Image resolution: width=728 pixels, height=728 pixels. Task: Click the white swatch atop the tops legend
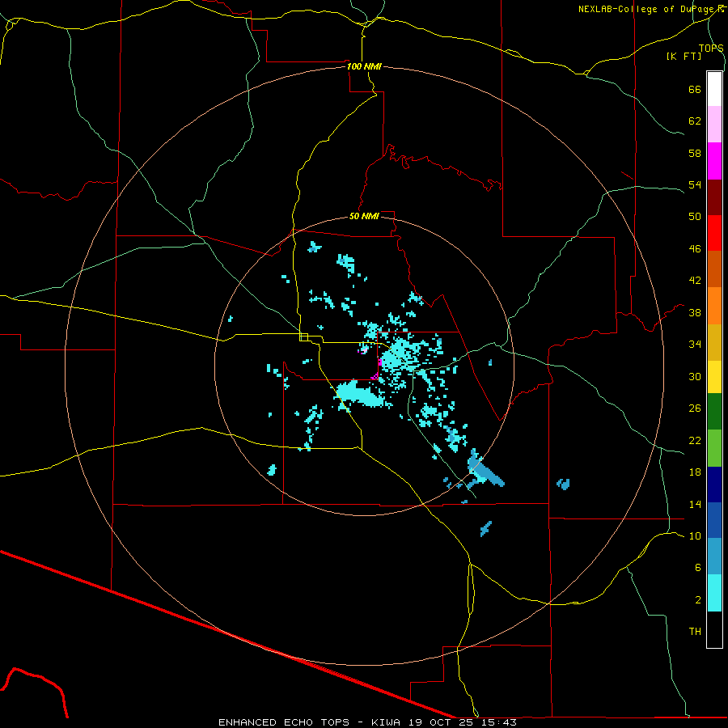pyautogui.click(x=714, y=89)
